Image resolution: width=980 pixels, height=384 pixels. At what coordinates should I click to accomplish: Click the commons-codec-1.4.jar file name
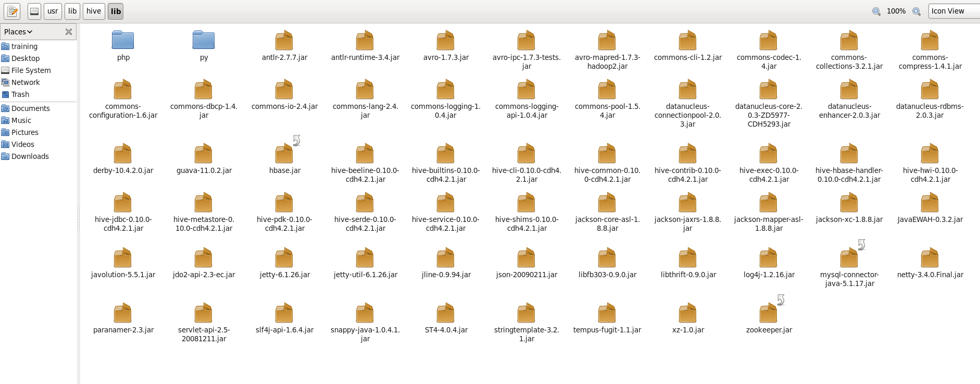click(x=769, y=61)
